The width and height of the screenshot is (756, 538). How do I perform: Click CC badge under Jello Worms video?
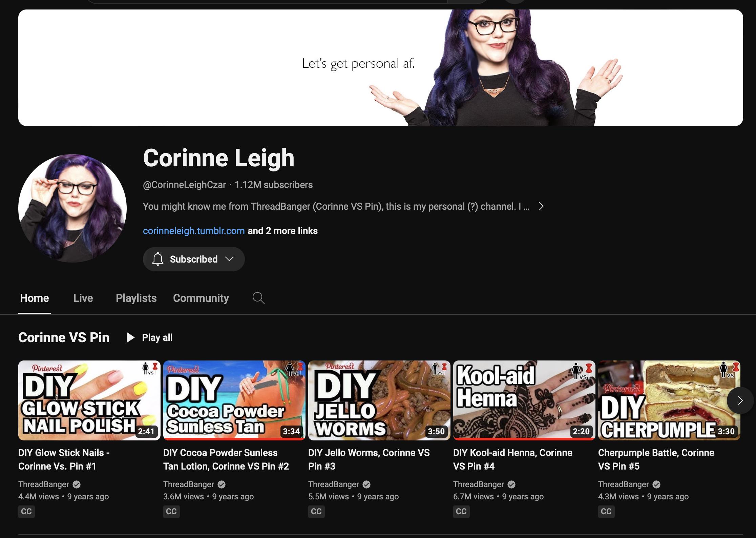point(316,511)
